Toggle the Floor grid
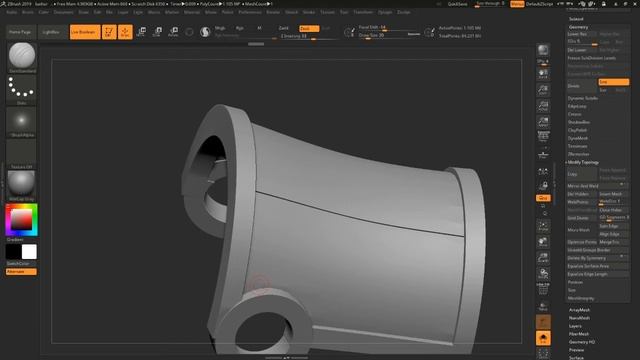 pyautogui.click(x=543, y=154)
